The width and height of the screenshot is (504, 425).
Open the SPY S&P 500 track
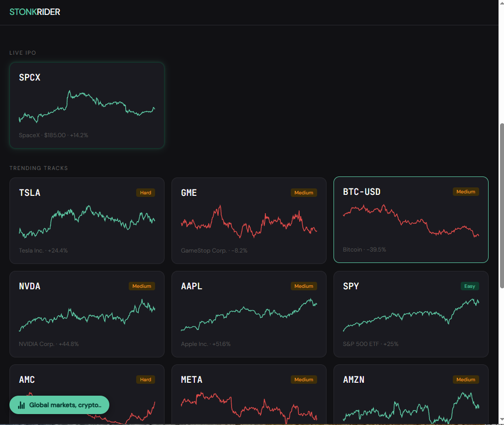click(x=411, y=314)
